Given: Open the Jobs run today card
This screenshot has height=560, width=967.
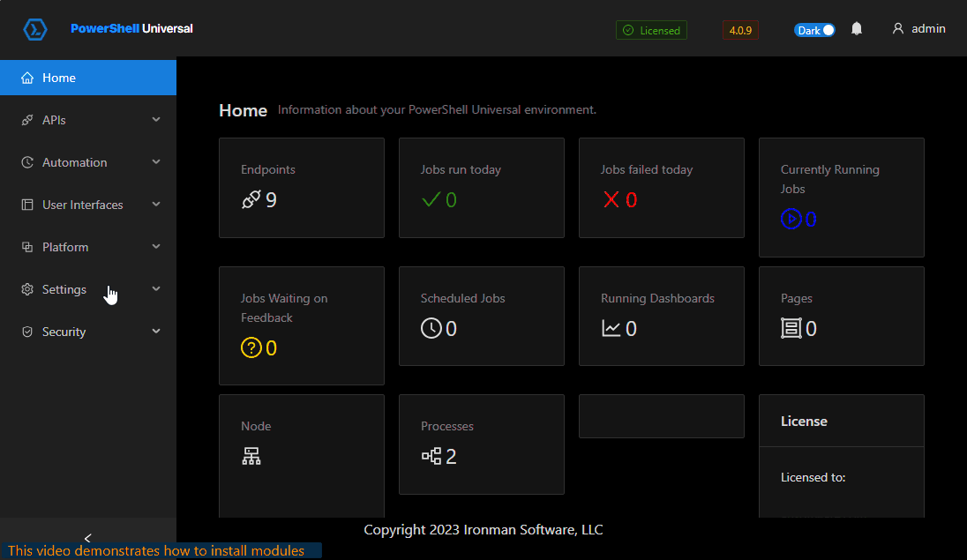Looking at the screenshot, I should click(x=482, y=188).
